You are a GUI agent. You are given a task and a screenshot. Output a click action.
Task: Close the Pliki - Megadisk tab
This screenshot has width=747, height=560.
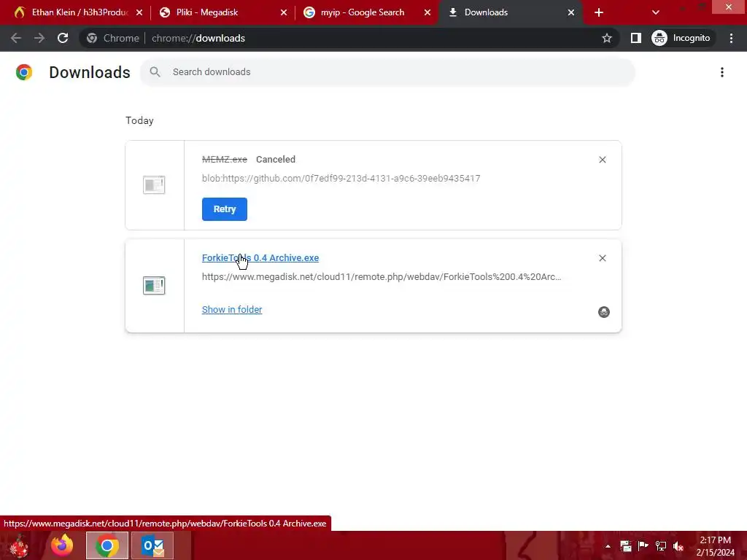(284, 12)
